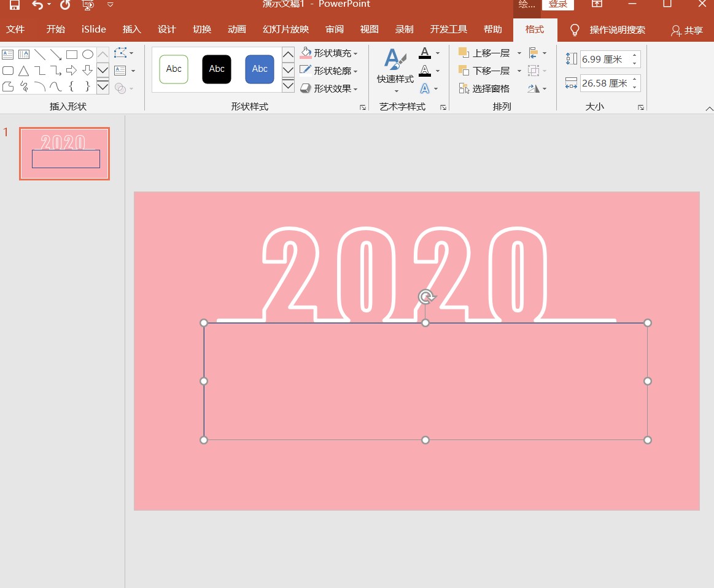
Task: Open the text effects dropdown arrow
Action: (436, 89)
